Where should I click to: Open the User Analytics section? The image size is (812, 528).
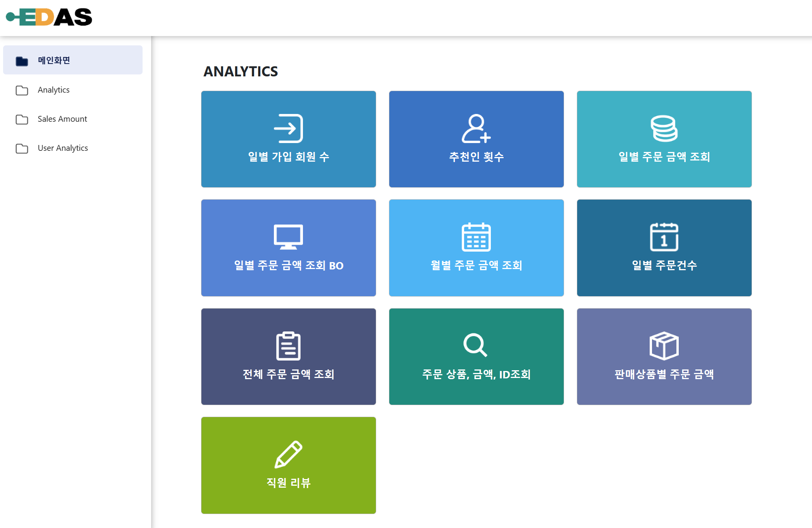(62, 148)
